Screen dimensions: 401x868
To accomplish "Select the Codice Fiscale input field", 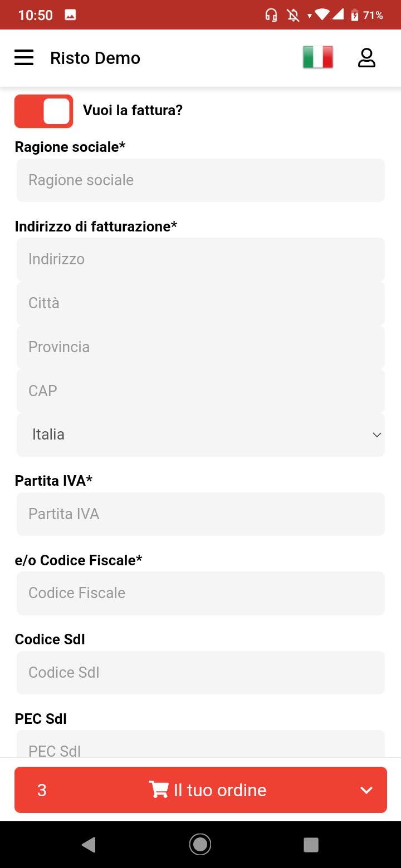I will [x=200, y=593].
